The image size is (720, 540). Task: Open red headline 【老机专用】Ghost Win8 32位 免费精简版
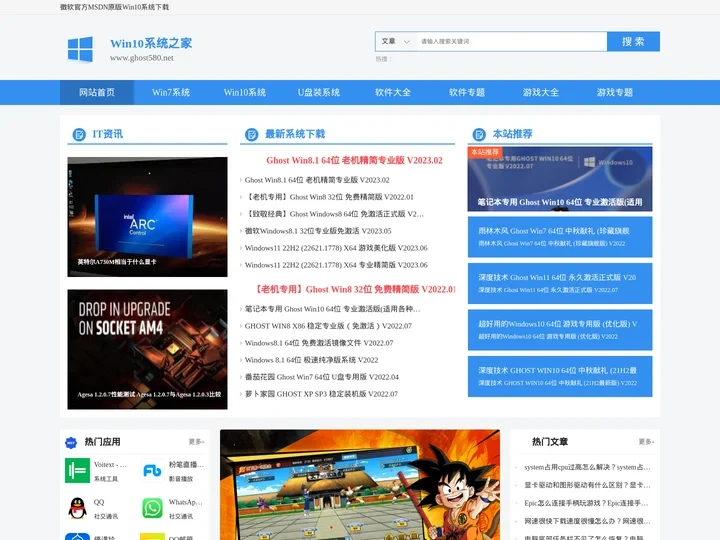pos(354,289)
